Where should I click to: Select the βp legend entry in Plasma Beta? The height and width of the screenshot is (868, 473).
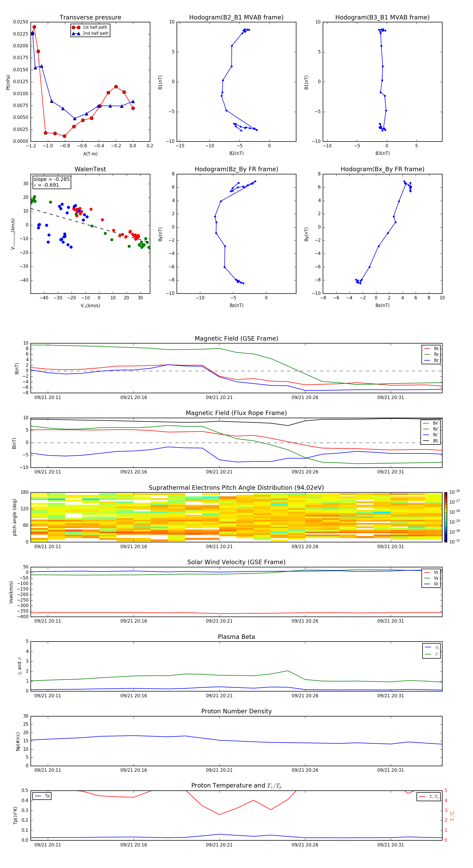(431, 647)
